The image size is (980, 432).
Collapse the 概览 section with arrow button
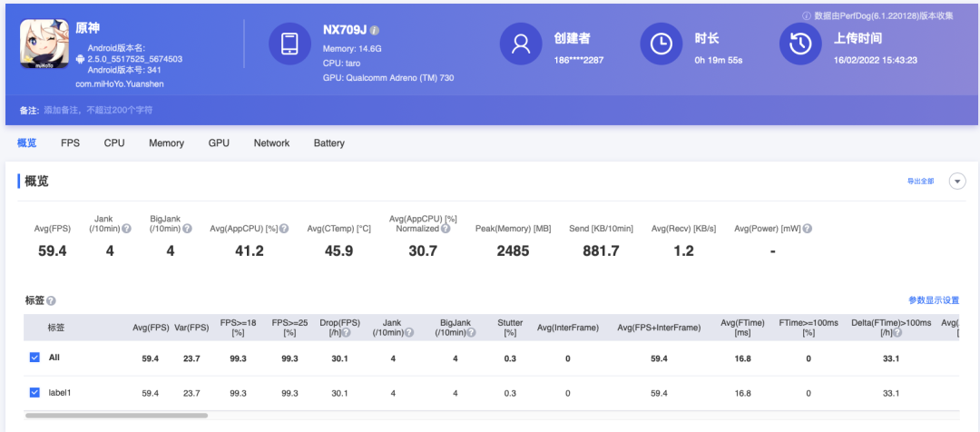point(957,182)
